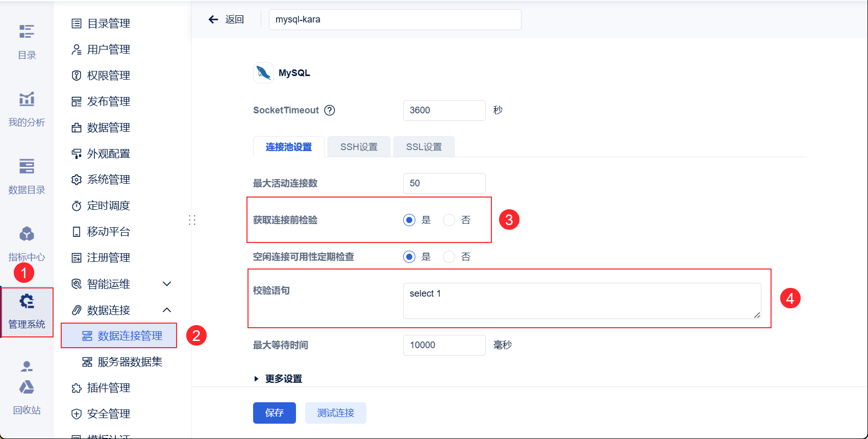This screenshot has width=868, height=439.
Task: Click the connection name field mysql-kara
Action: tap(395, 19)
